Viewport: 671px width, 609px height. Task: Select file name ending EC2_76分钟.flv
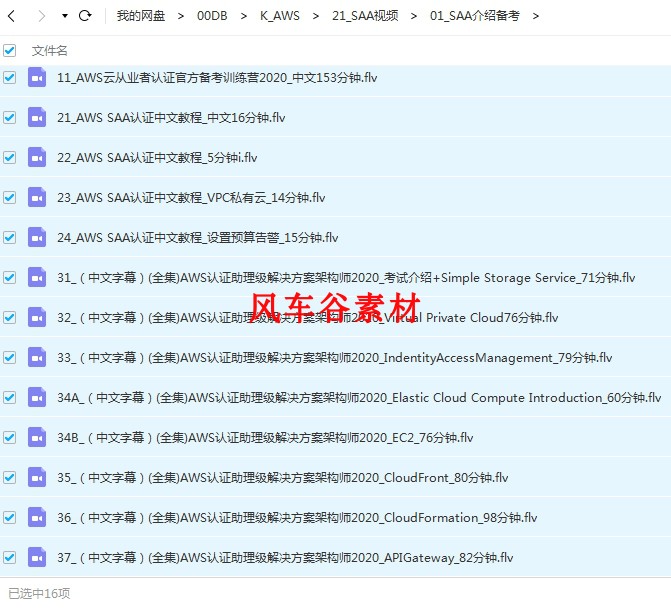pos(265,438)
